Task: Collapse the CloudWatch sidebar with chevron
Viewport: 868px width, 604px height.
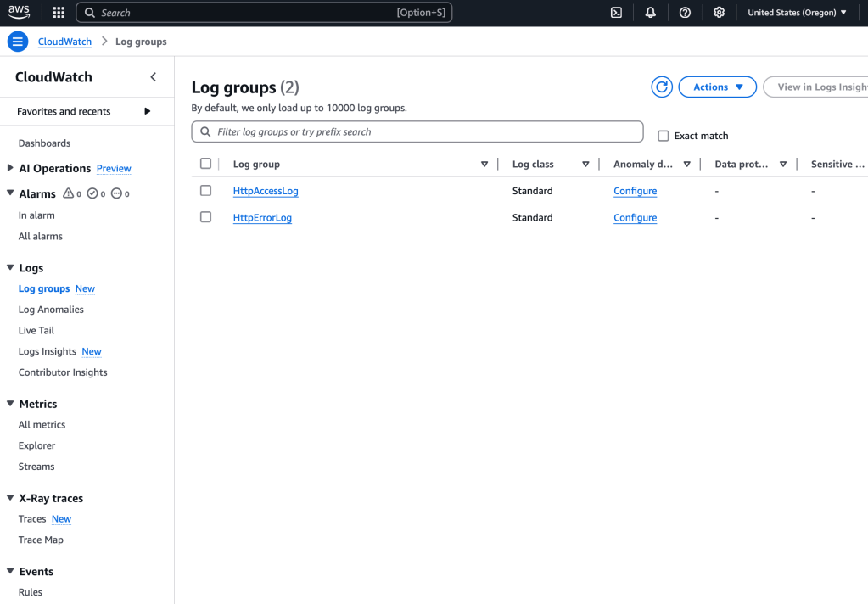Action: point(154,77)
